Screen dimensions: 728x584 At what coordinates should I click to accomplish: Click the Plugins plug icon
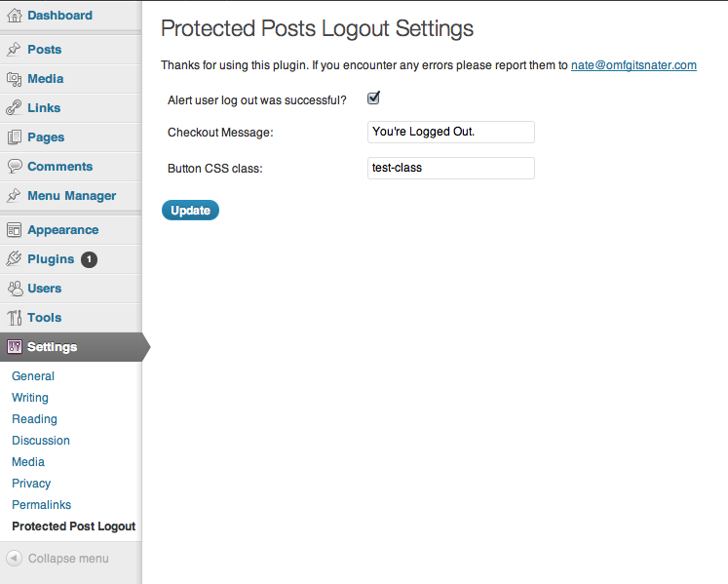click(14, 258)
